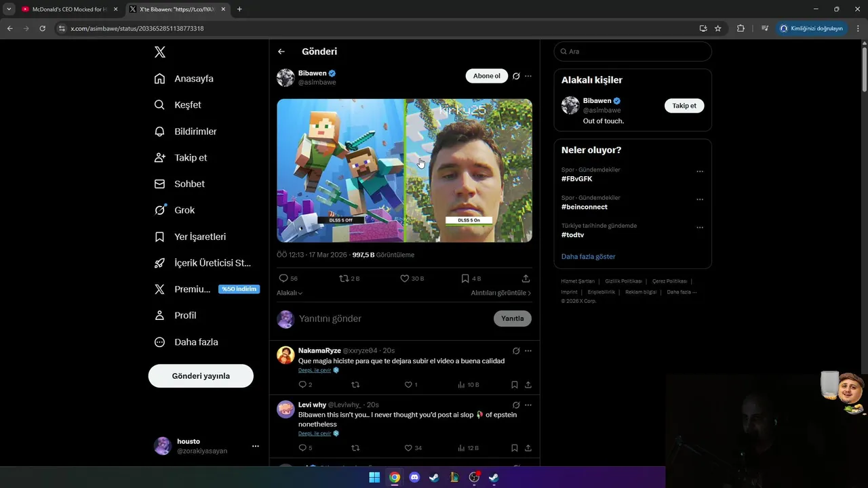
Task: Open more options on Levi why's reply
Action: pos(528,405)
